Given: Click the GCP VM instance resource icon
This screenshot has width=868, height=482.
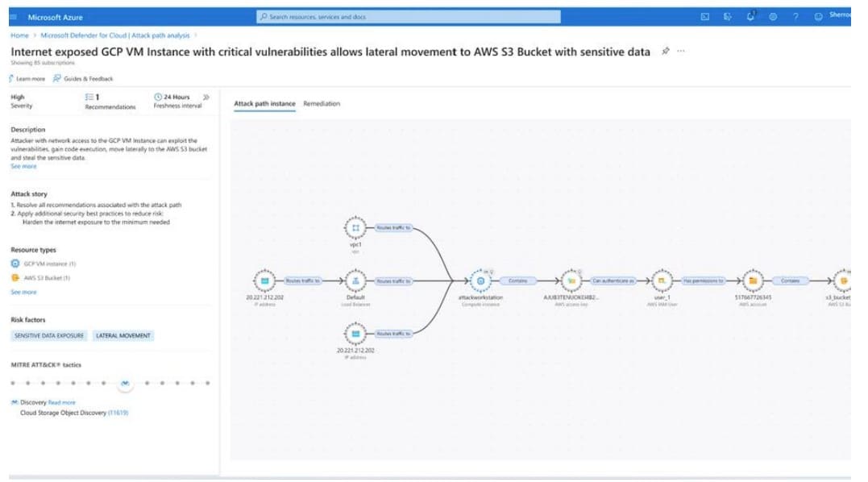Looking at the screenshot, I should (x=15, y=264).
